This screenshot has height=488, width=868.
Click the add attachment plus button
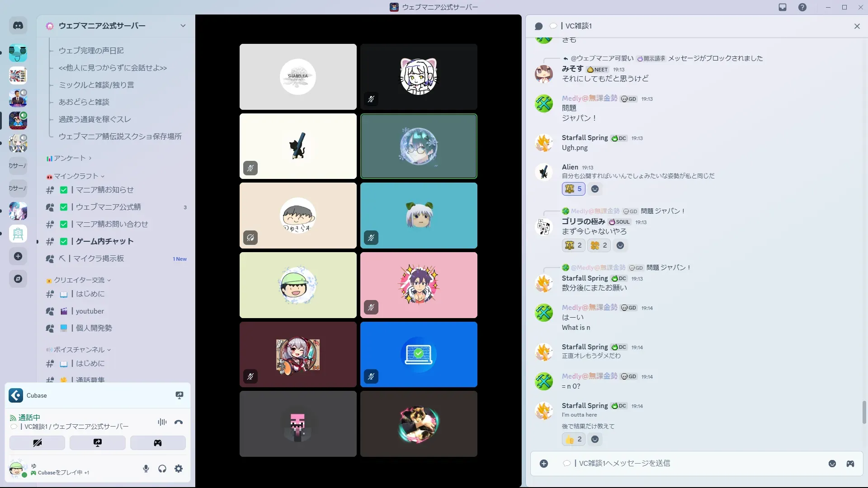pos(544,464)
